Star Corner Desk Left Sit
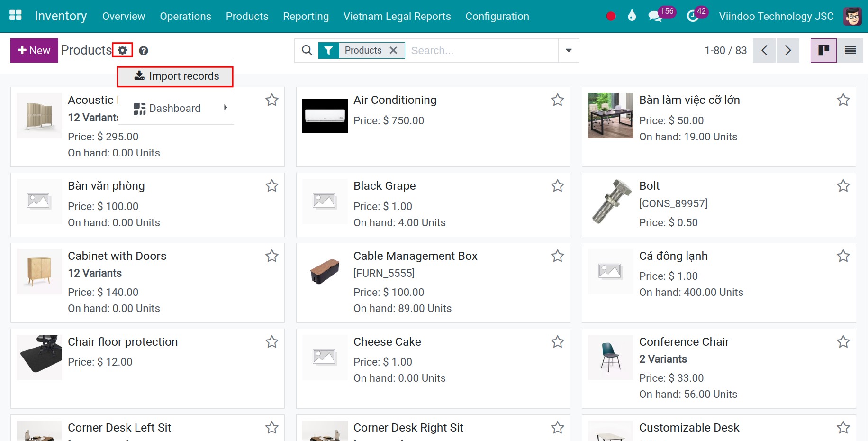 [272, 428]
